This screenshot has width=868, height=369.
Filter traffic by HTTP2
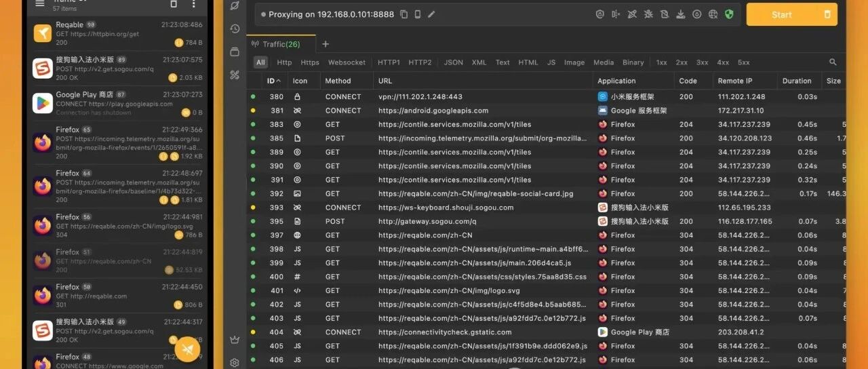tap(420, 62)
